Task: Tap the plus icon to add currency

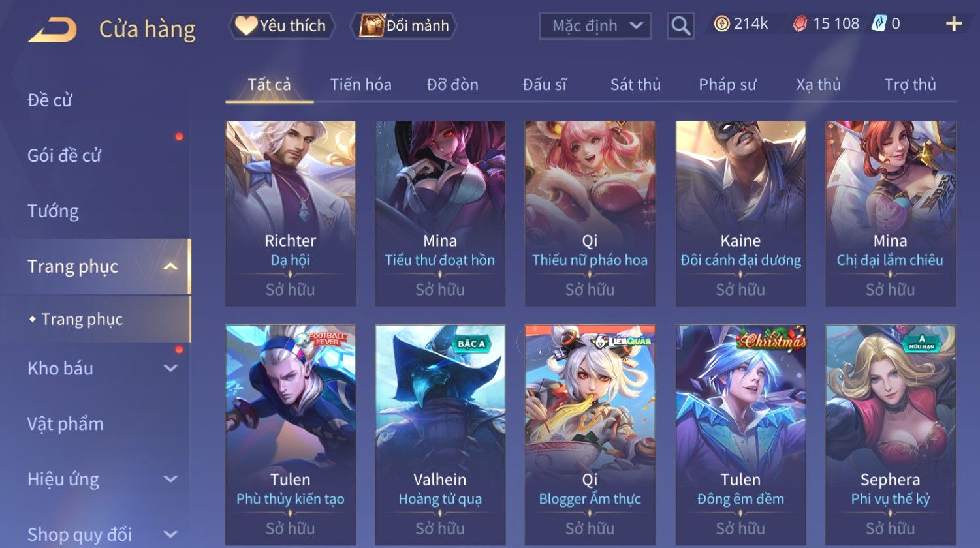Action: 954,24
